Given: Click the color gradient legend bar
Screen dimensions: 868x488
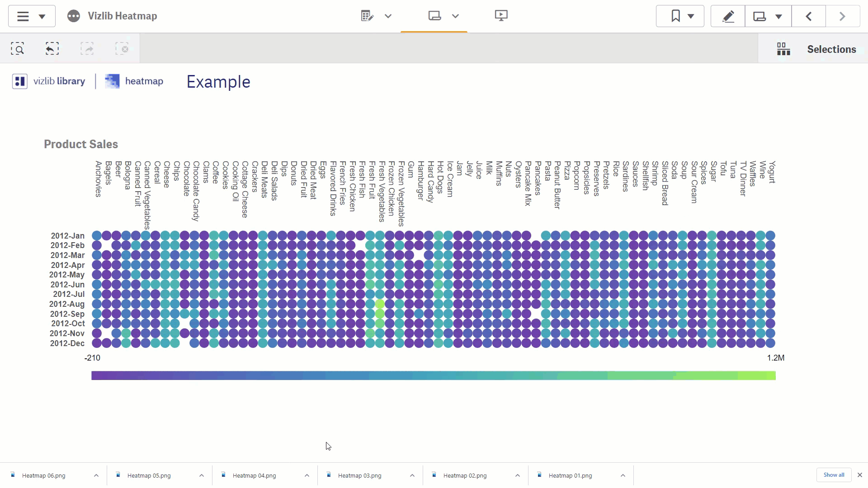Looking at the screenshot, I should (x=434, y=375).
